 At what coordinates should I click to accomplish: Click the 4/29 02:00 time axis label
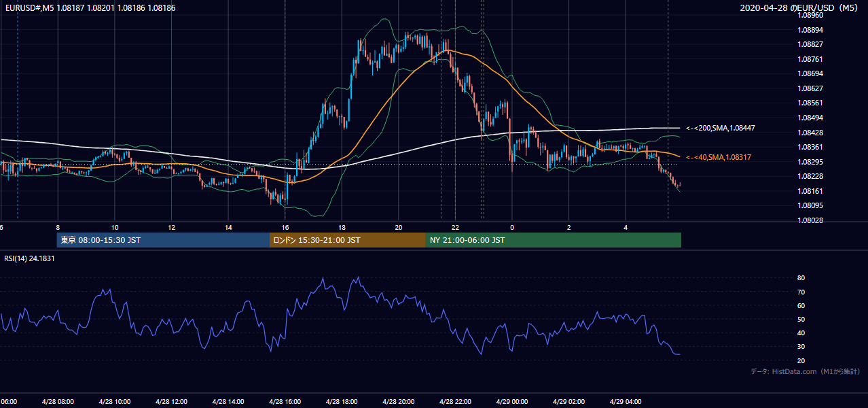[x=568, y=401]
